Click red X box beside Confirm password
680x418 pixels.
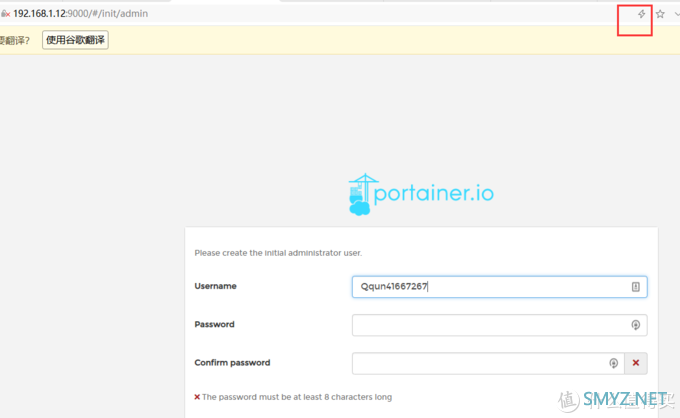636,363
